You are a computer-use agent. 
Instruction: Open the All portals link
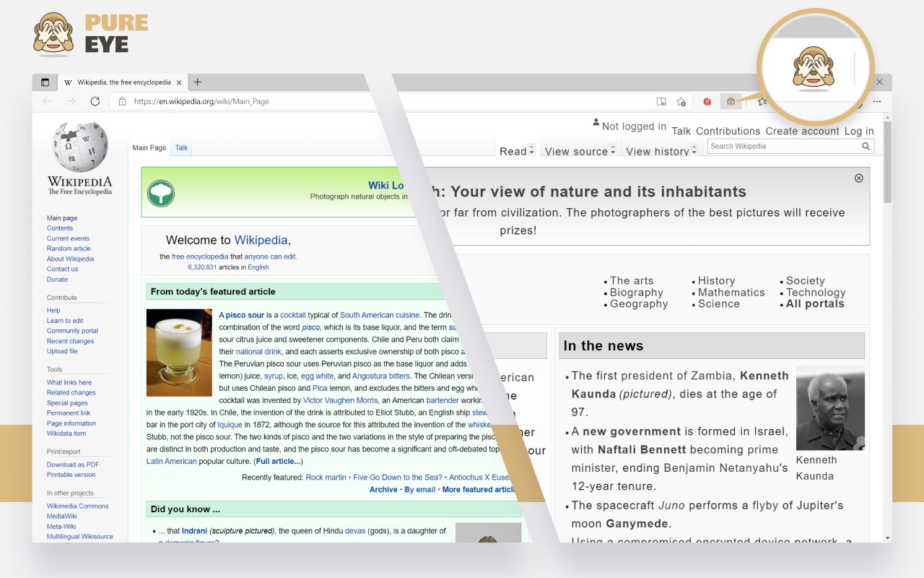point(815,303)
